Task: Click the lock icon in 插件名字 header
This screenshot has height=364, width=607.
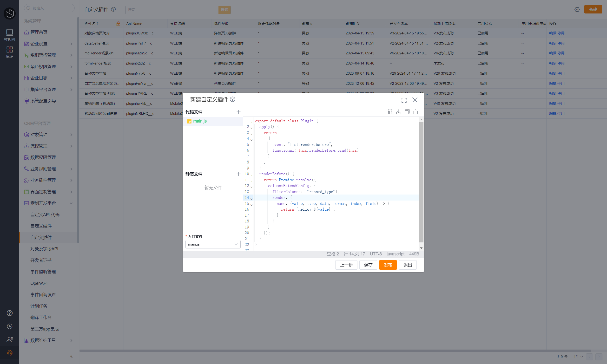Action: (x=118, y=24)
